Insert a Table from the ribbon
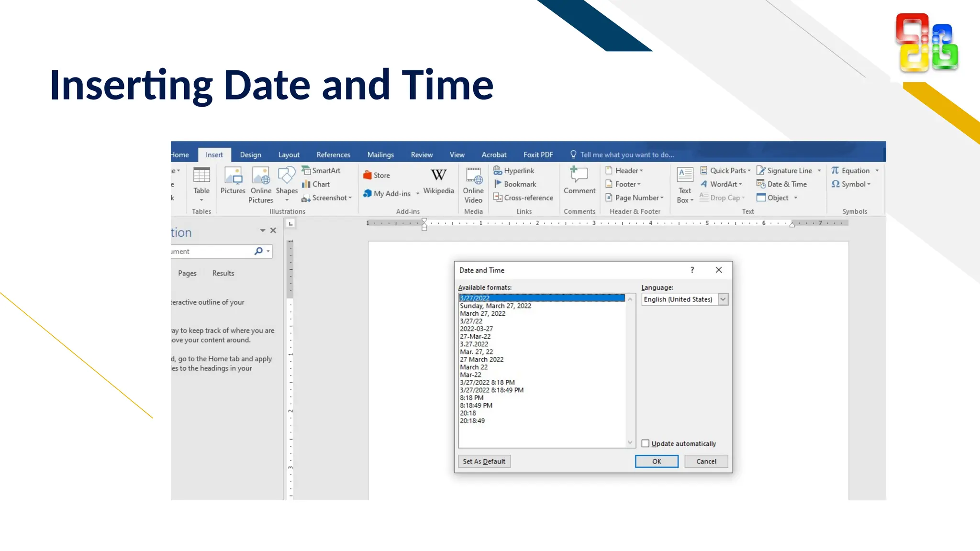 (201, 184)
